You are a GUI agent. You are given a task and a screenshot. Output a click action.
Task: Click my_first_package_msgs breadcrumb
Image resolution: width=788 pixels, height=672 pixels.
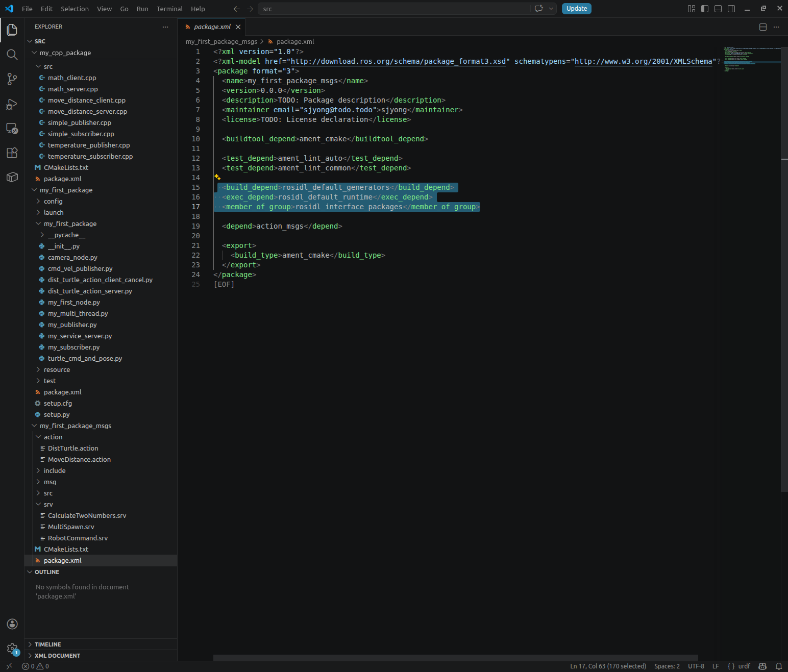221,41
